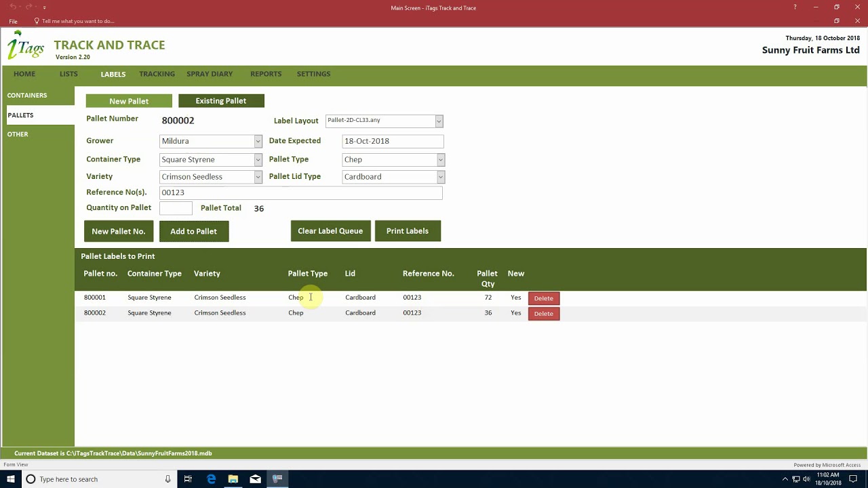Click the microphone icon in taskbar search
Viewport: 868px width, 488px height.
(167, 479)
